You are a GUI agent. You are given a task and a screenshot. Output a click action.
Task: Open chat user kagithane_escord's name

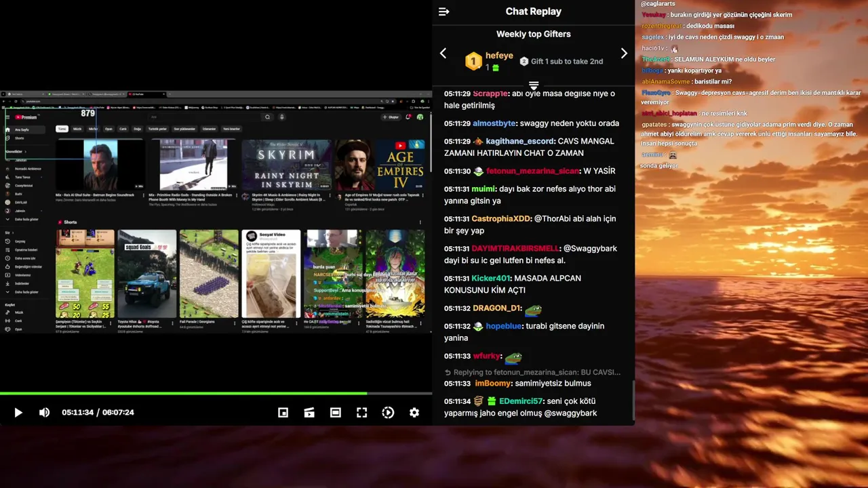pos(519,141)
